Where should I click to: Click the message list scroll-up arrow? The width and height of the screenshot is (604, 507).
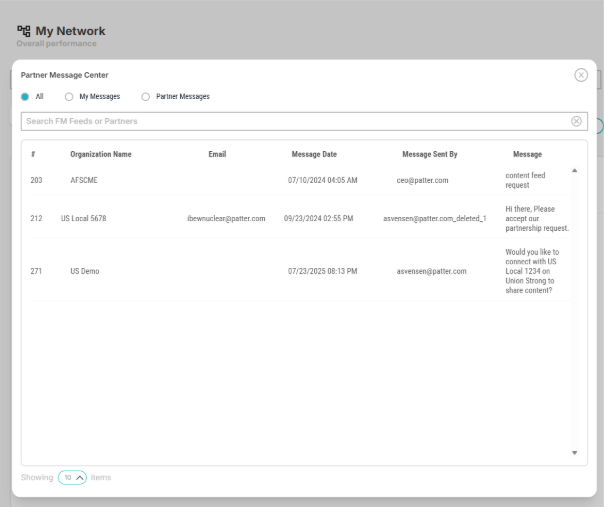574,171
